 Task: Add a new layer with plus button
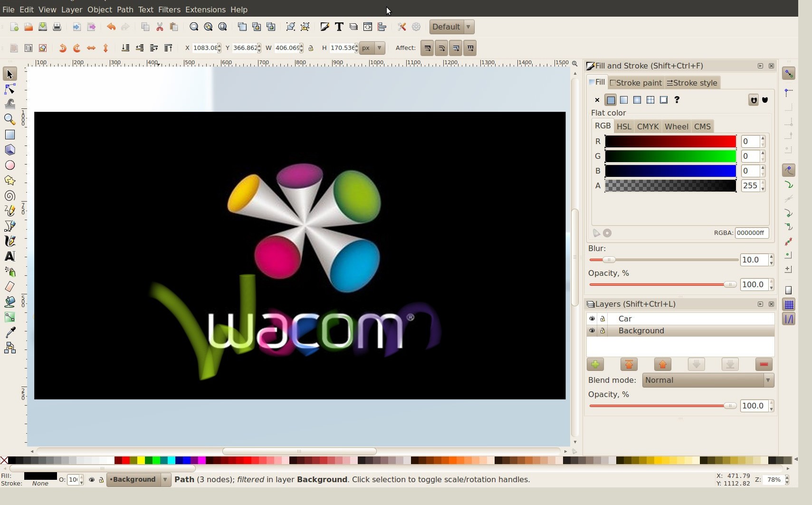(595, 364)
